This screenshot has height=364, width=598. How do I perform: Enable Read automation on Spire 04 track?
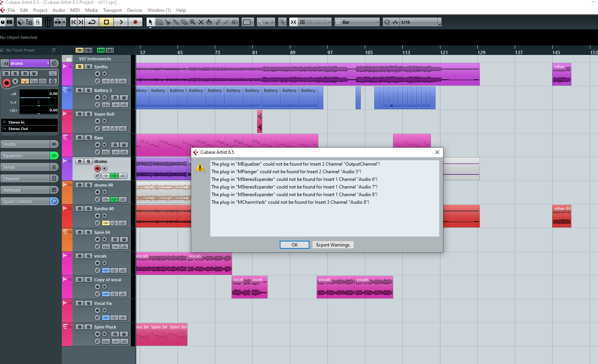pos(115,240)
